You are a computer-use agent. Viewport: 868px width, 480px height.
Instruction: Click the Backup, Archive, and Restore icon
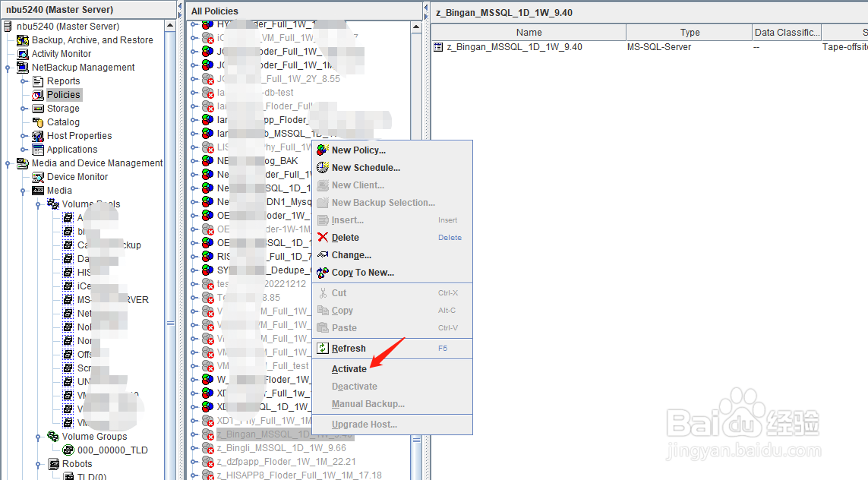click(x=23, y=39)
